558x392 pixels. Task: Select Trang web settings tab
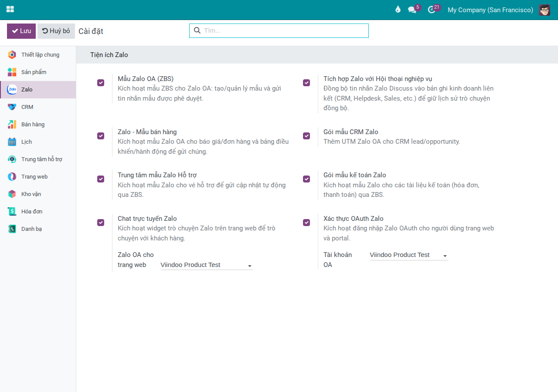point(38,177)
